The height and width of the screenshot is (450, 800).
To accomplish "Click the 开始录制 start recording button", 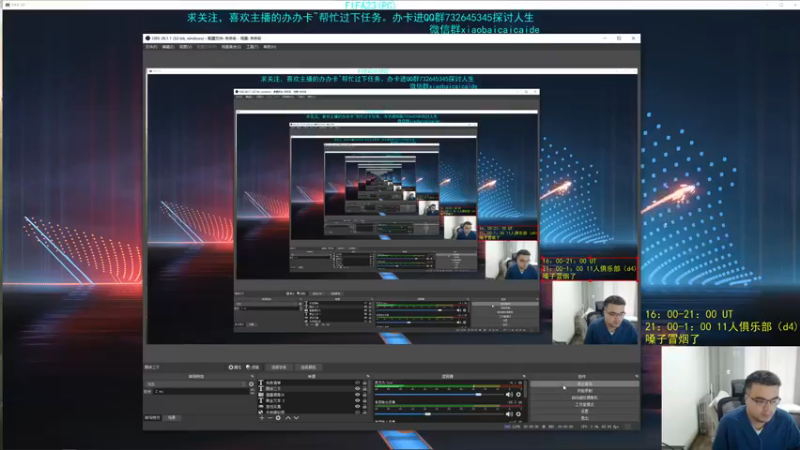I will 585,391.
